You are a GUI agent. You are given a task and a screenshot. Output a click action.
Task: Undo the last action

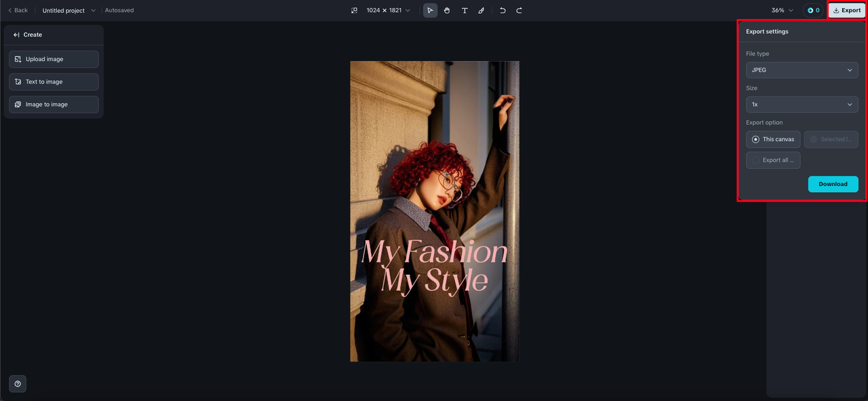(x=502, y=10)
